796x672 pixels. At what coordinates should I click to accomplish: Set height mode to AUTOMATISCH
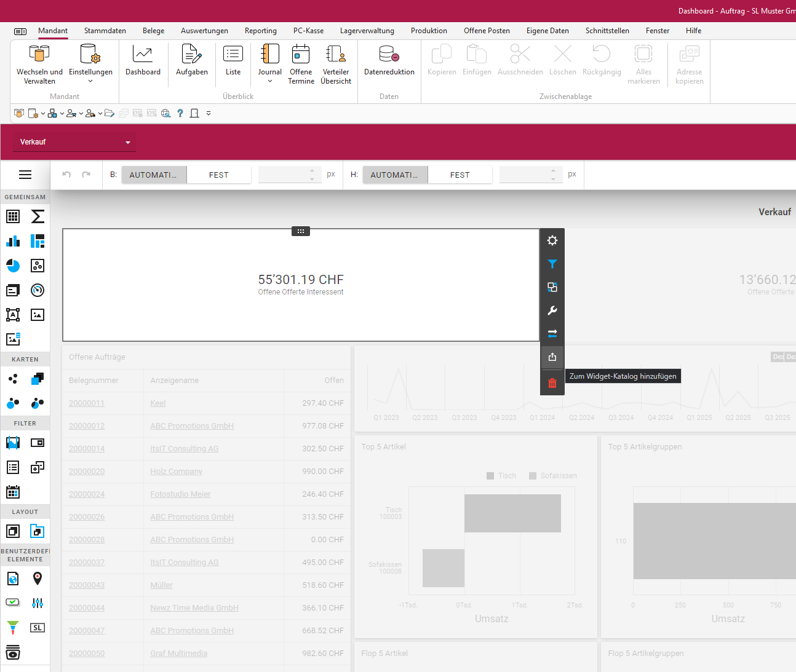pyautogui.click(x=395, y=175)
